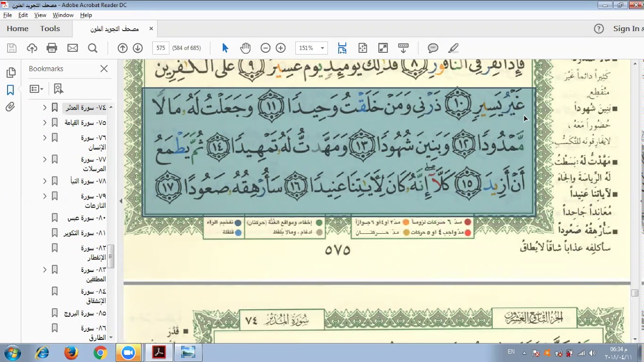This screenshot has width=644, height=362.
Task: Click the upload to cloud icon
Action: click(x=32, y=48)
